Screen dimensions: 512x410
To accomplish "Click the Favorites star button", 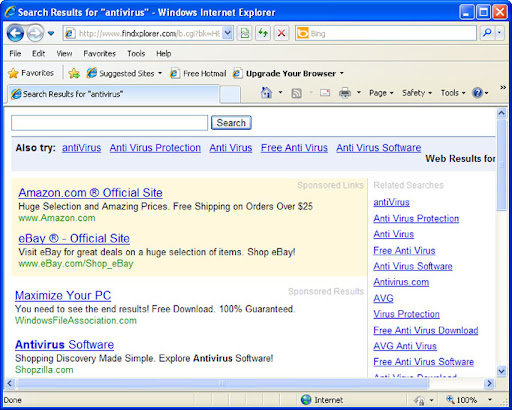I will click(31, 73).
